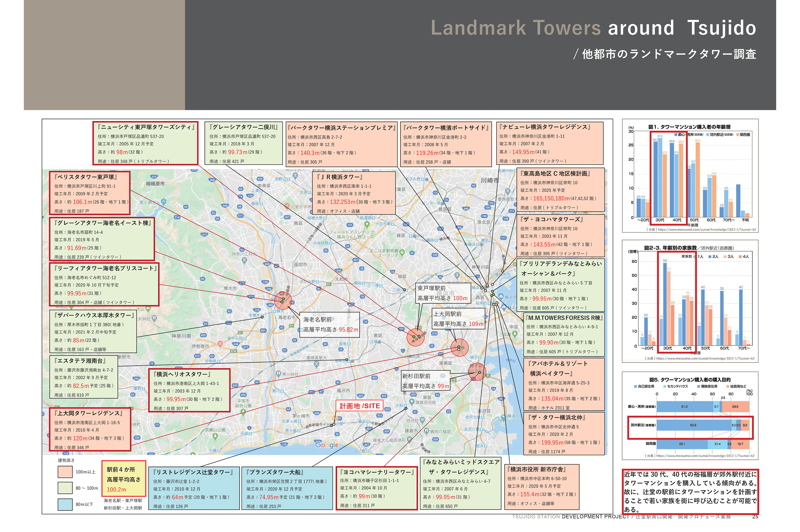The width and height of the screenshot is (800, 532).
Task: Select the 80～100m green legend swatch
Action: [x=65, y=488]
